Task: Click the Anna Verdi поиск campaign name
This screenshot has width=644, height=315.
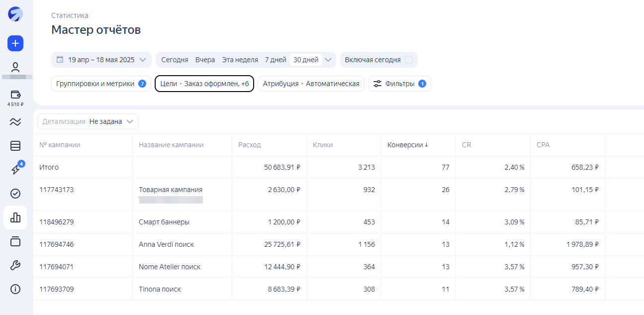Action: [166, 244]
